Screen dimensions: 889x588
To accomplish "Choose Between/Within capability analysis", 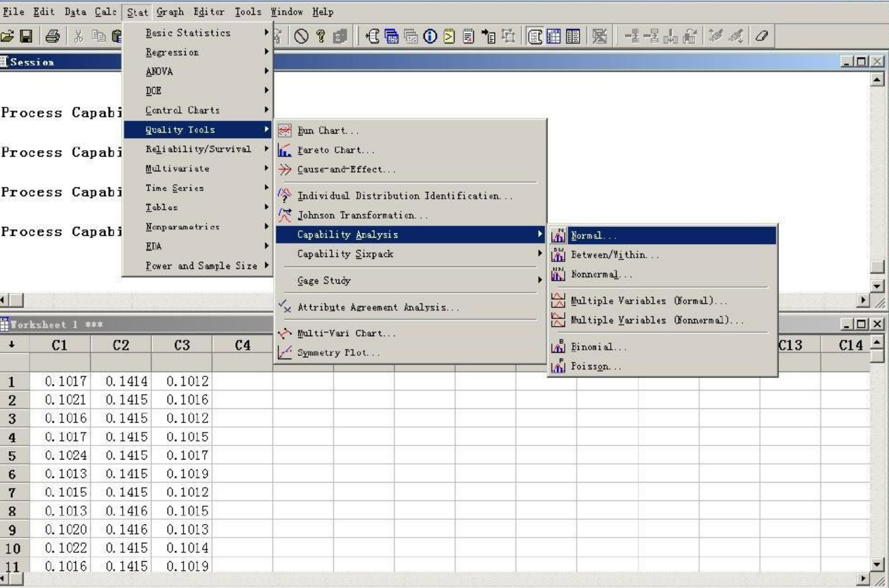I will (663, 254).
